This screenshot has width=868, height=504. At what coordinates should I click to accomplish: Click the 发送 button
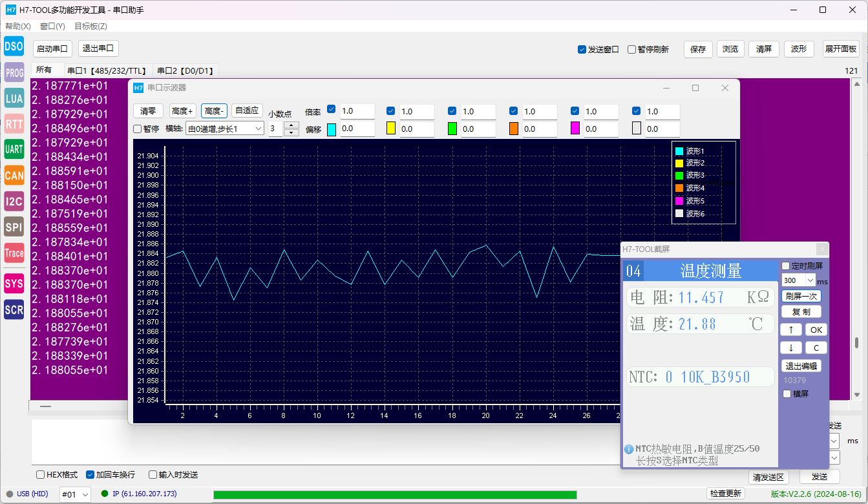click(820, 477)
